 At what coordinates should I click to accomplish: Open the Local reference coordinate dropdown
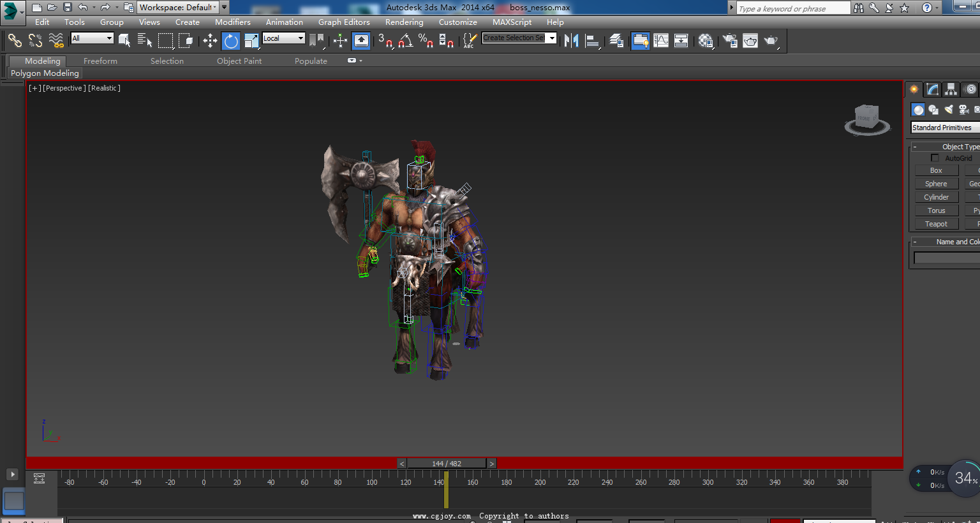coord(284,38)
